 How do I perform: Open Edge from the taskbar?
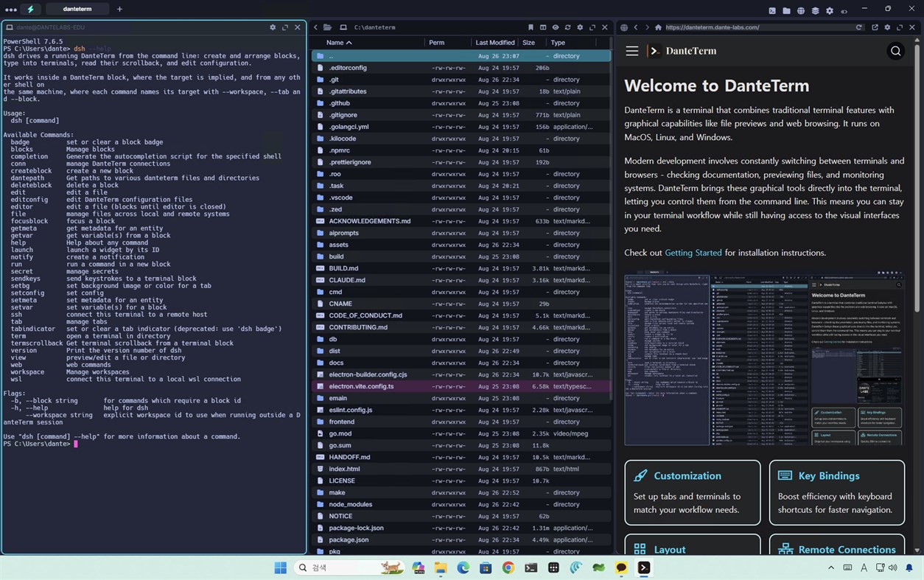pos(463,567)
